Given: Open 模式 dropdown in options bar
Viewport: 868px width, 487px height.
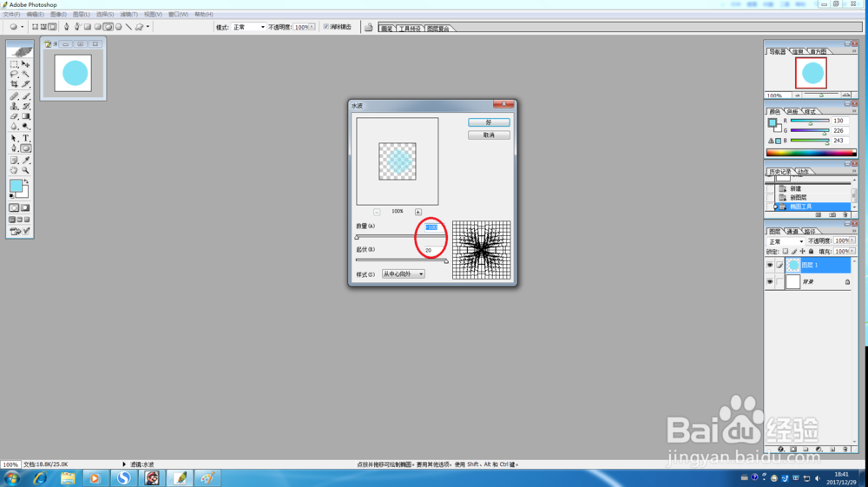Looking at the screenshot, I should tap(248, 27).
